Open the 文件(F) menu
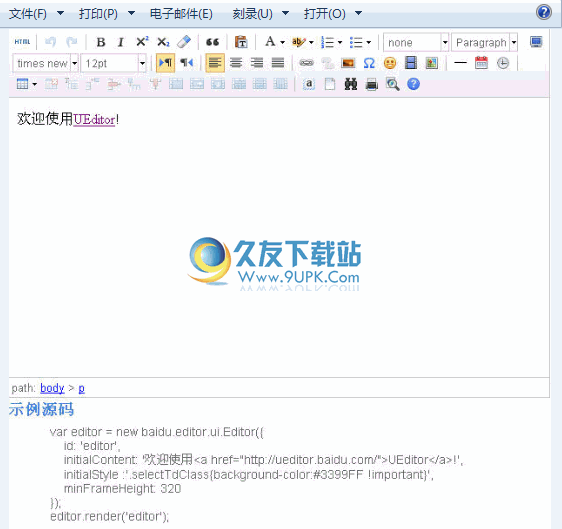This screenshot has height=529, width=562. (x=36, y=14)
